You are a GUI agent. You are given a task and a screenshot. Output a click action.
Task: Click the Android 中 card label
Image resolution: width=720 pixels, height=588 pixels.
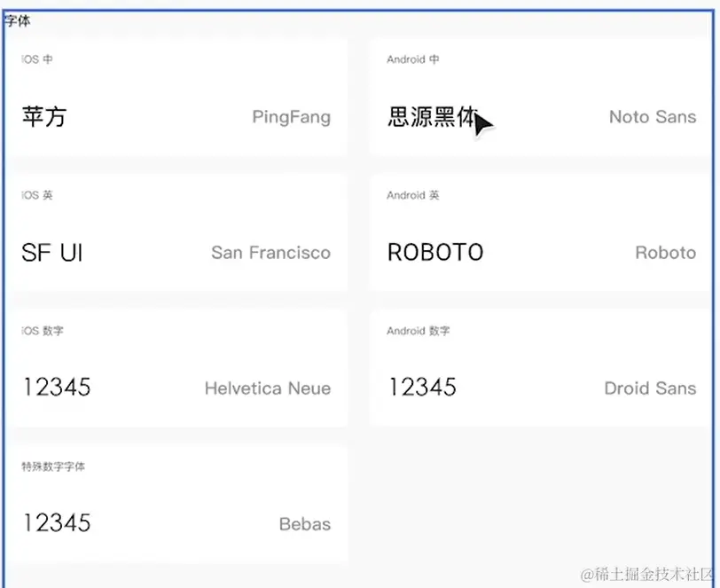(412, 59)
